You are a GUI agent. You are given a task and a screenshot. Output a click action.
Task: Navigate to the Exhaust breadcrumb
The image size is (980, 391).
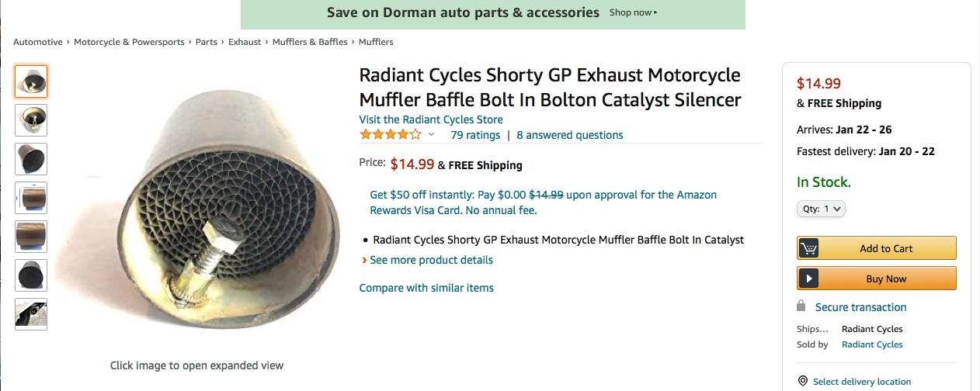245,42
